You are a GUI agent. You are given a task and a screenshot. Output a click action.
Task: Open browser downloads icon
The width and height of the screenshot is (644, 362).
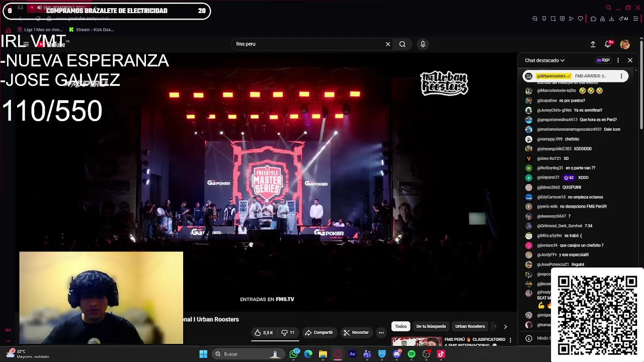point(611,19)
